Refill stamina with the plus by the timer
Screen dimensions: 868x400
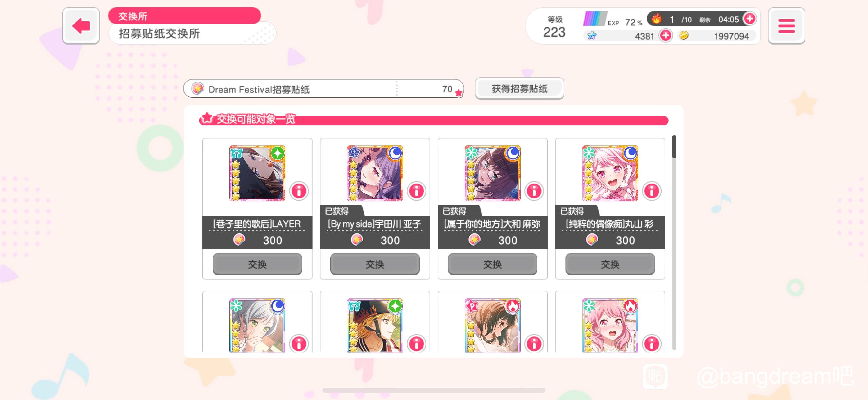750,19
